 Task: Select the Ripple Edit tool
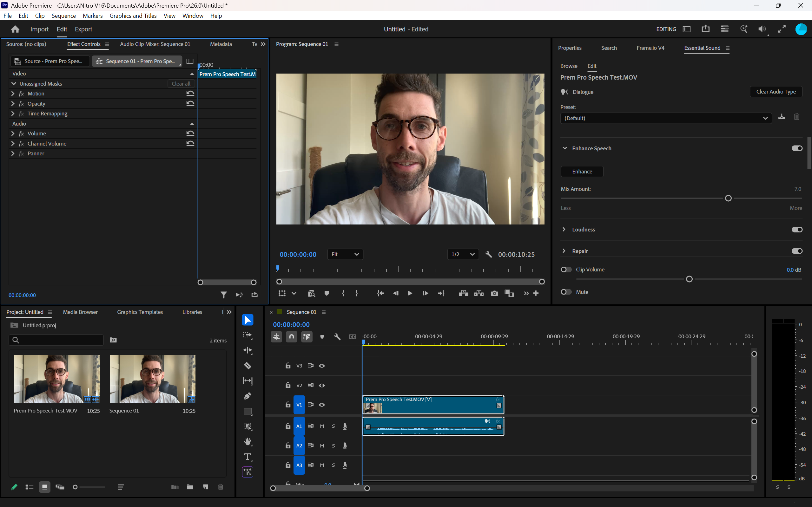[248, 350]
